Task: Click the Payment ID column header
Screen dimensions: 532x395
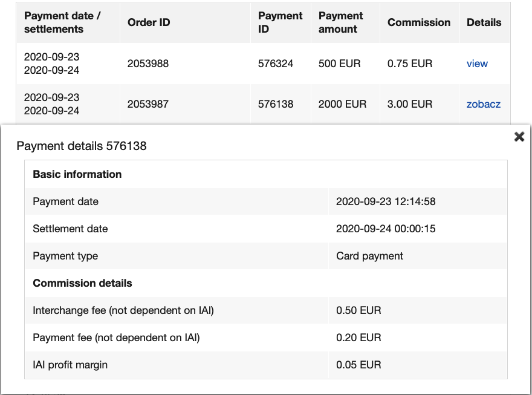Action: point(280,22)
